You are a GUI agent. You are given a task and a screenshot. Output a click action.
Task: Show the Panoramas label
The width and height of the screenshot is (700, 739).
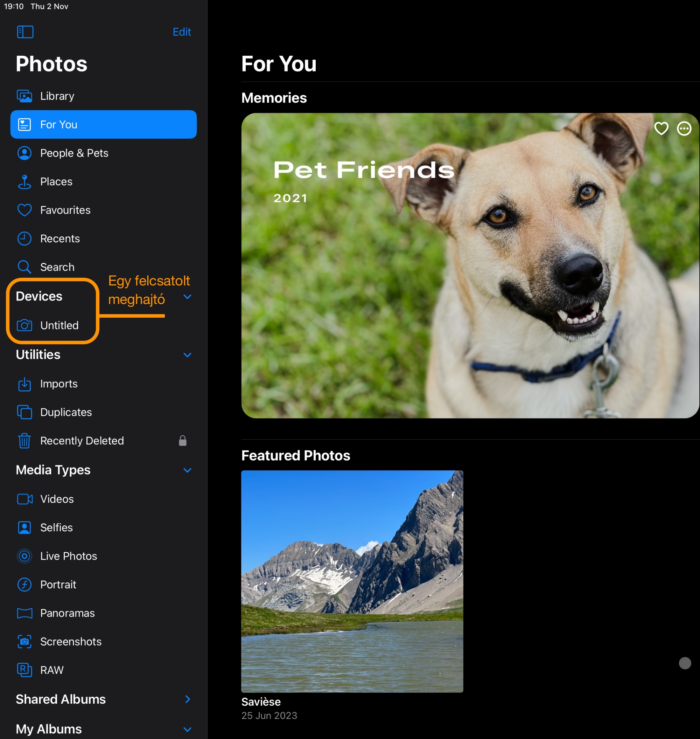pyautogui.click(x=68, y=613)
